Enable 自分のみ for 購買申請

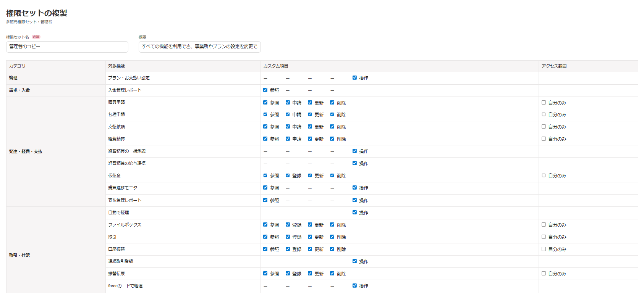544,102
